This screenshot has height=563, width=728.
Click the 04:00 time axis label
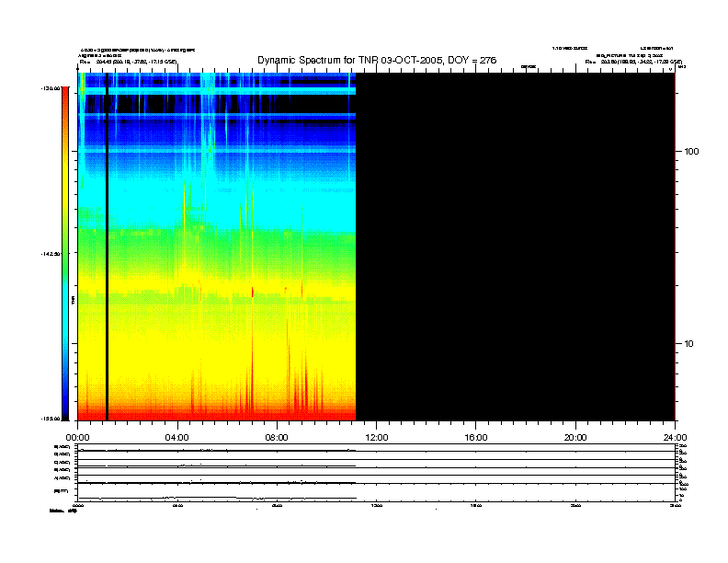pos(176,438)
